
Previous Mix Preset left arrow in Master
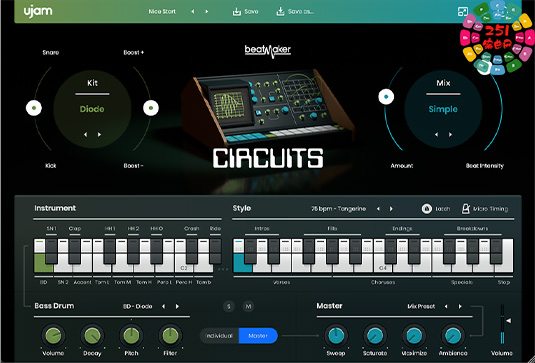446,306
